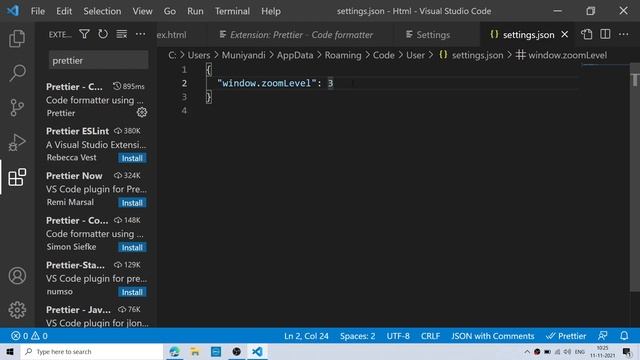
Task: Click the Windows taskbar search box
Action: point(92,351)
